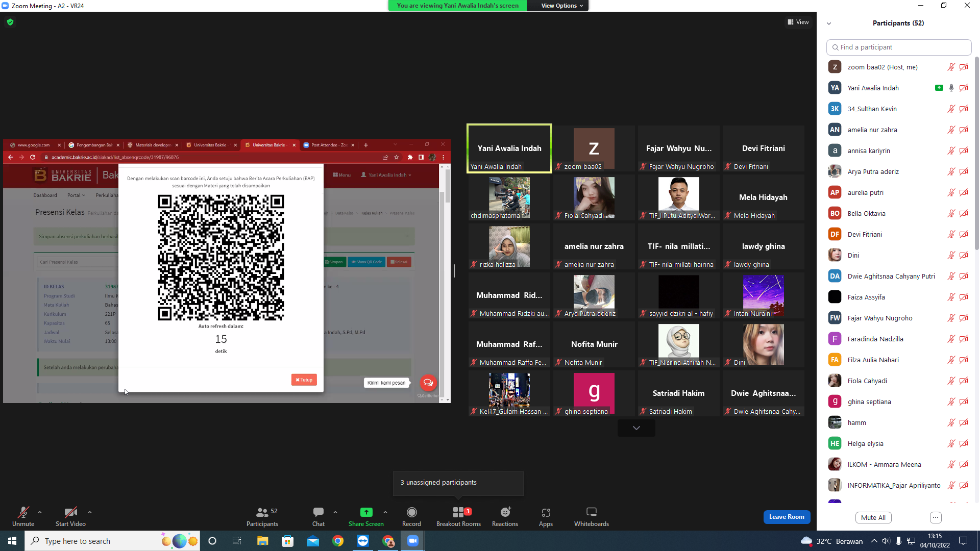Open the more options ellipsis in Participants panel
Image resolution: width=980 pixels, height=551 pixels.
(x=936, y=517)
